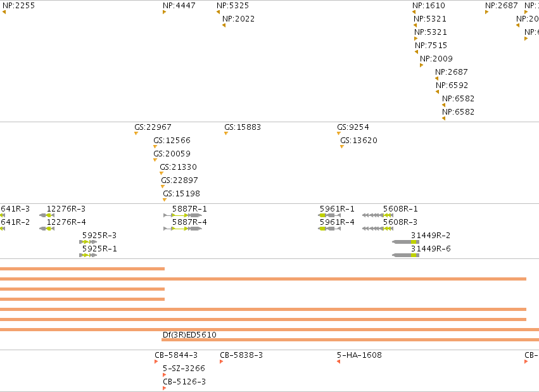
Task: Select the NP:7515 triangle marker
Action: [x=416, y=52]
